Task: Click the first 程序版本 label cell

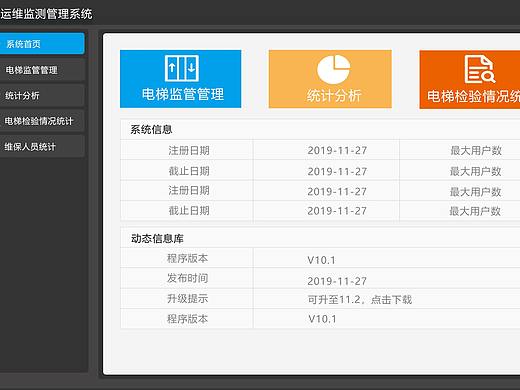Action: coord(187,258)
